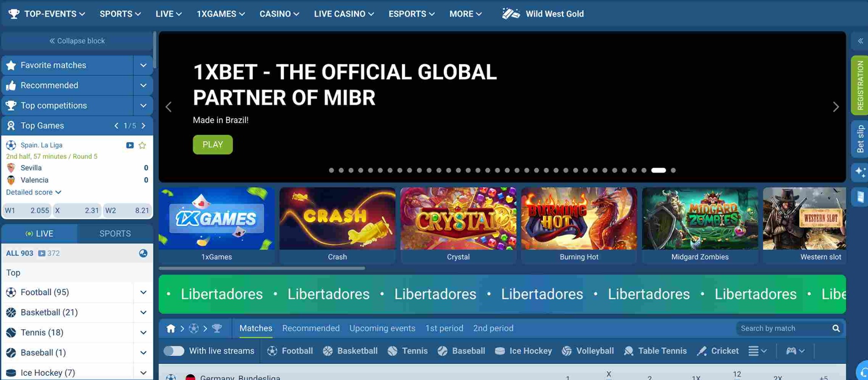This screenshot has width=868, height=380.
Task: Open the live video stream for Sevilla vs Valencia
Action: 130,145
